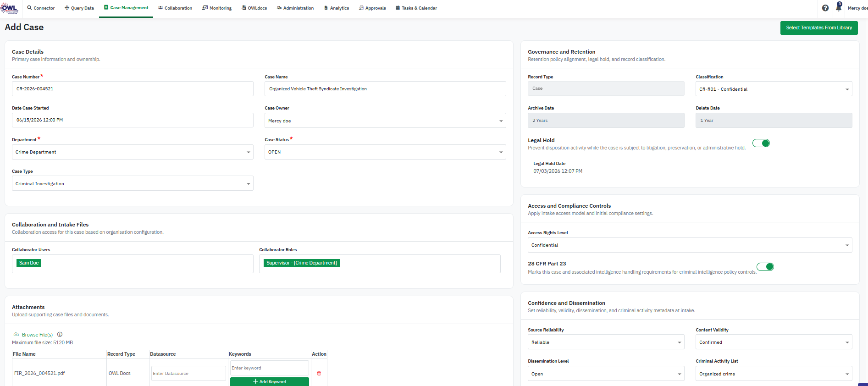Open the Source Reliability dropdown
Viewport: 868px width, 386px height.
(x=606, y=342)
